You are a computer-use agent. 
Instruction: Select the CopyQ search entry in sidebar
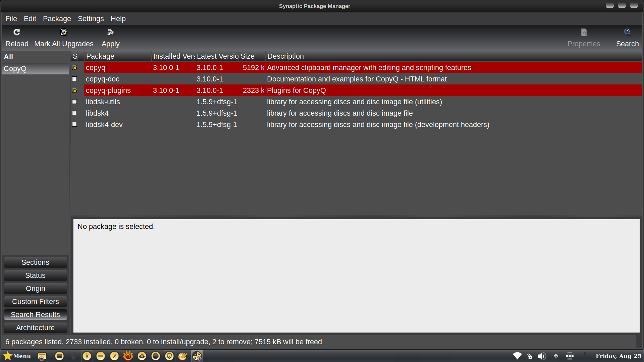[35, 69]
